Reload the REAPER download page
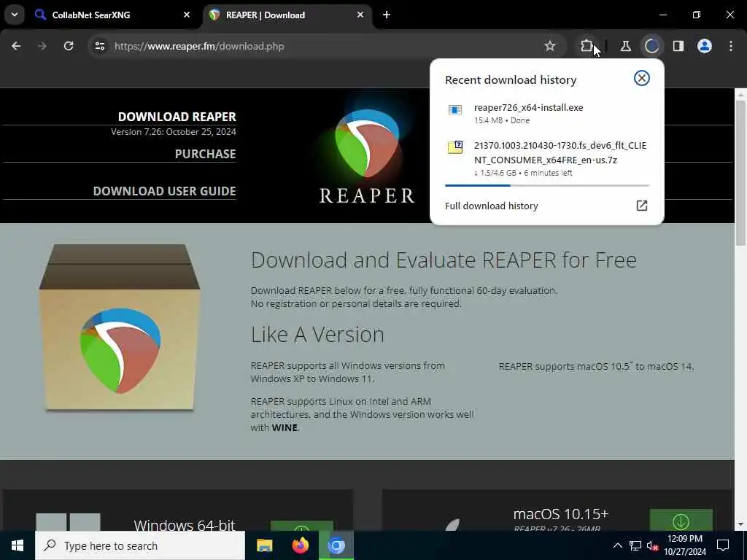Viewport: 747px width, 560px height. coord(69,46)
